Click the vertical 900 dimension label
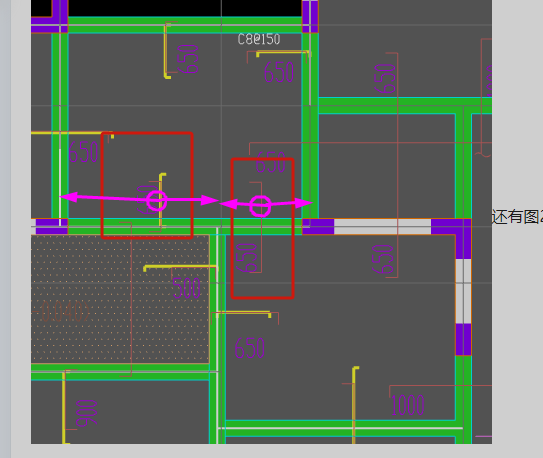 (x=87, y=413)
